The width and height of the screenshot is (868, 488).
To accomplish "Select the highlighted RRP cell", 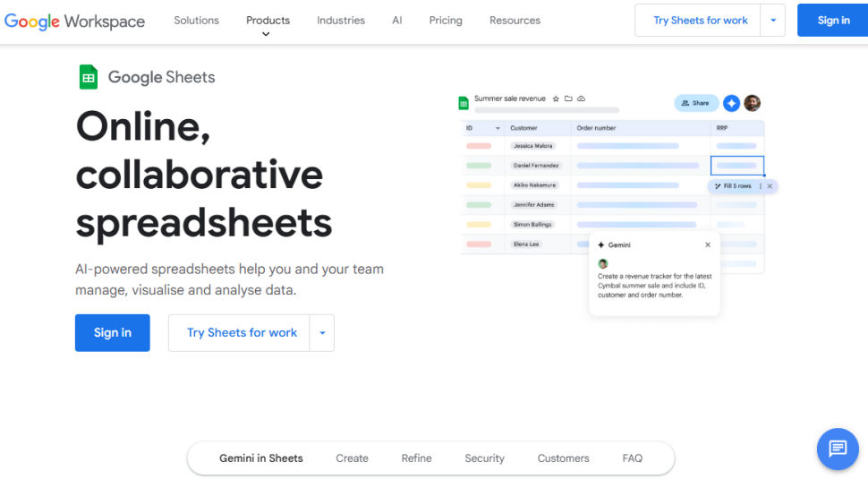I will click(x=737, y=166).
